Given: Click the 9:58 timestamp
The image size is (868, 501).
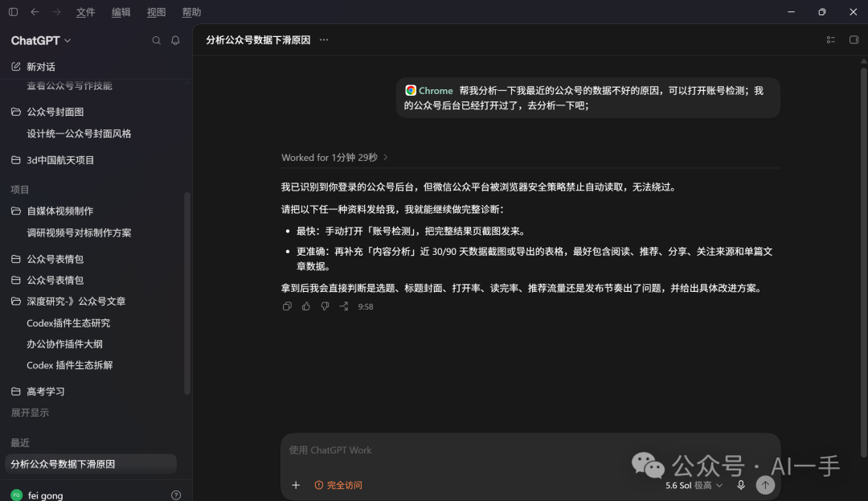Looking at the screenshot, I should pos(366,306).
